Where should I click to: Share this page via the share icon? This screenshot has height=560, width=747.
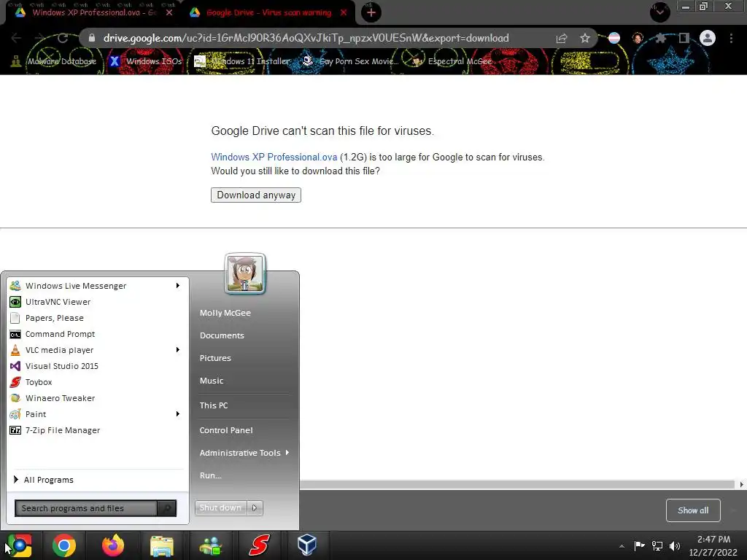[x=562, y=38]
